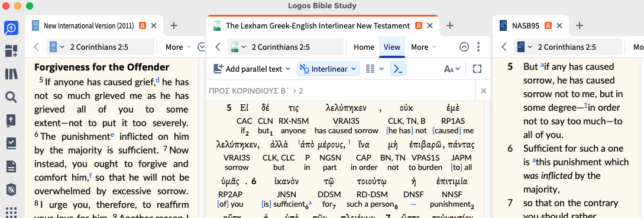Screen dimensions: 644x218
Task: Click Add parallel text button
Action: tap(248, 69)
